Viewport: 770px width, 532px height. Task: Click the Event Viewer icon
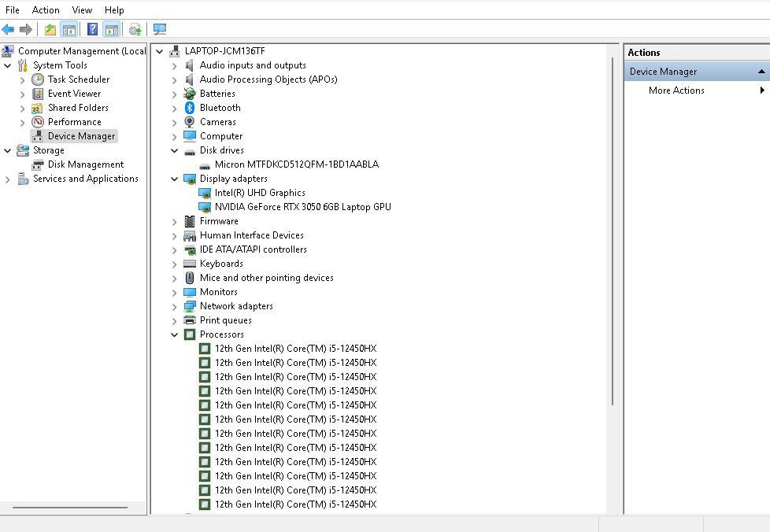[38, 94]
